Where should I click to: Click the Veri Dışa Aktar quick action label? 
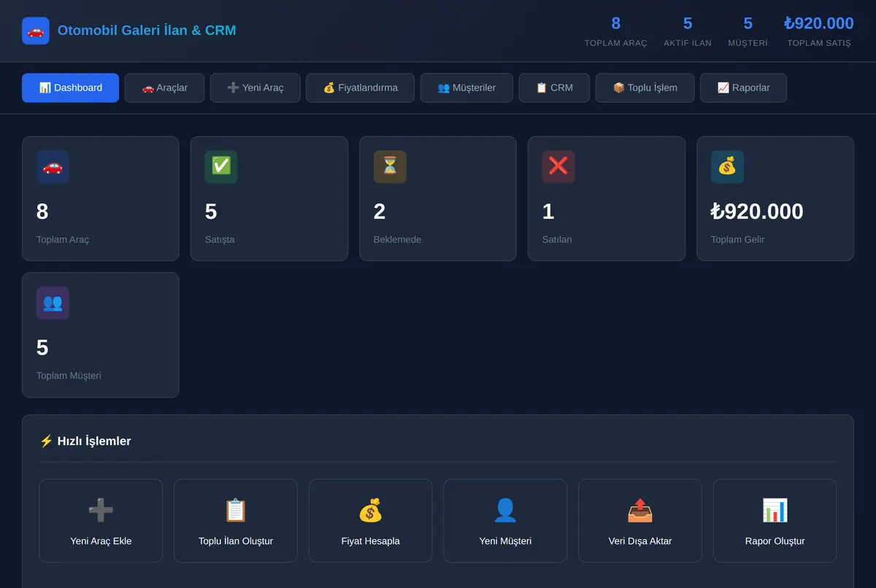coord(640,541)
